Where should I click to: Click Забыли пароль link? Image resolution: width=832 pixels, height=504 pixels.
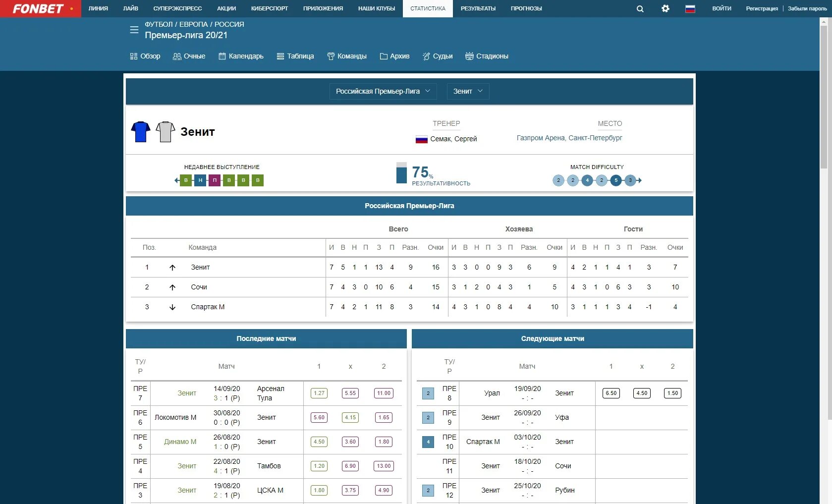click(807, 8)
